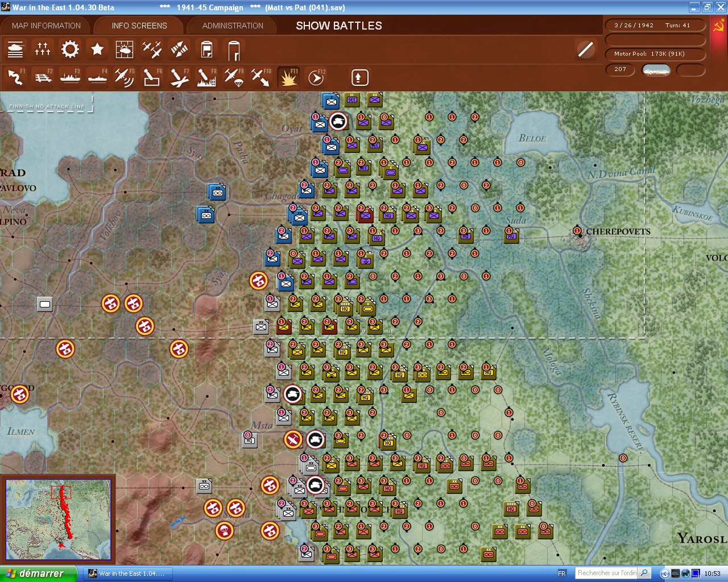Open the Production screen (gear icon)
The image size is (728, 582).
pos(70,49)
